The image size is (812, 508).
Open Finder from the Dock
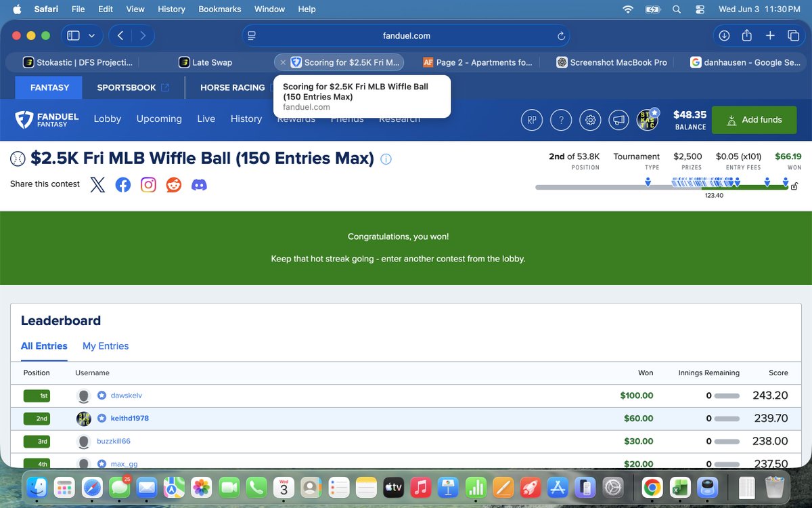click(38, 488)
